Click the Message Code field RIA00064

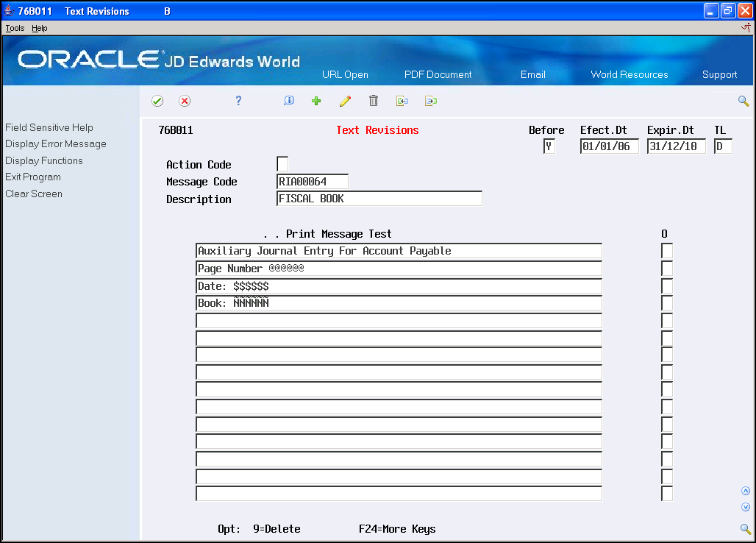pos(313,181)
